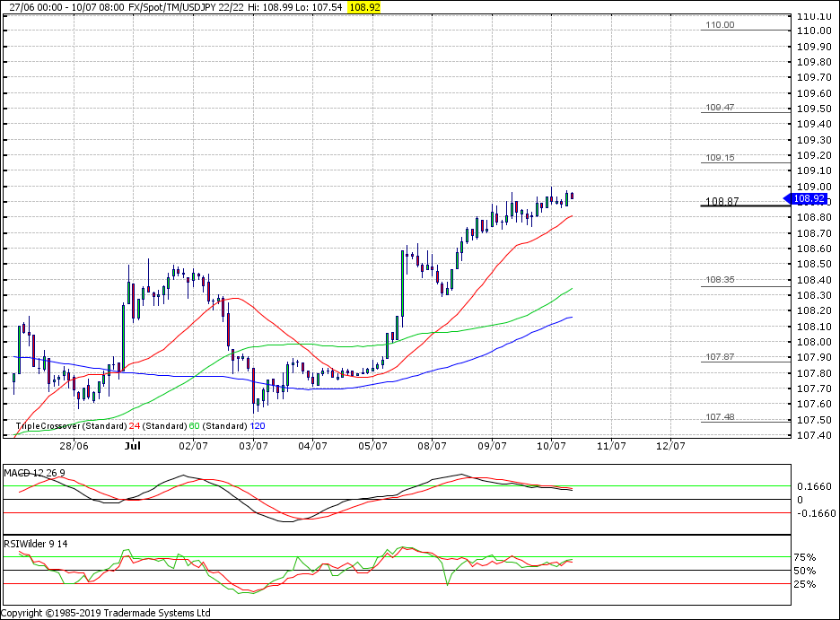Select the MACD 12 26 9 panel label
Image resolution: width=840 pixels, height=620 pixels.
(x=35, y=472)
